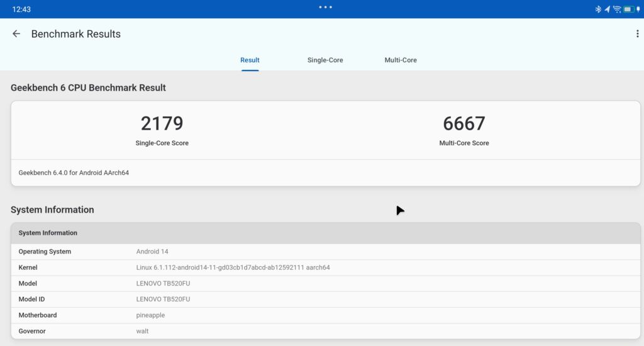
Task: Select the Result tab
Action: (x=250, y=60)
